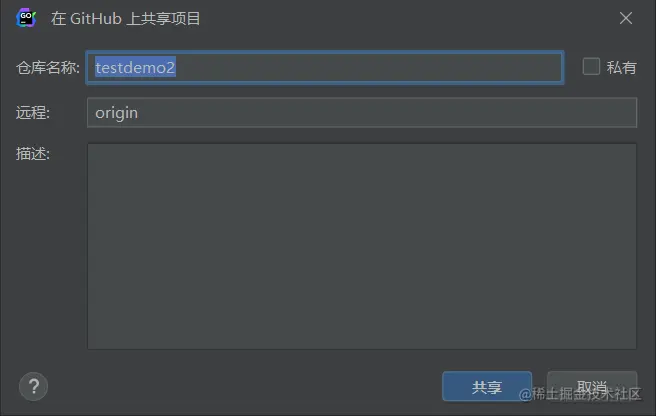The width and height of the screenshot is (656, 416).
Task: Click the 私有 checkbox label text
Action: pyautogui.click(x=622, y=67)
